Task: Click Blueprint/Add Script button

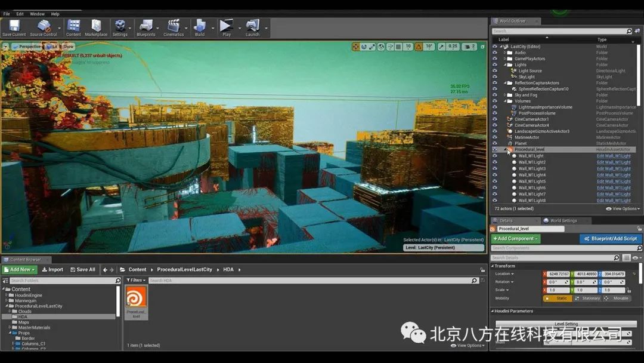Action: pos(611,238)
